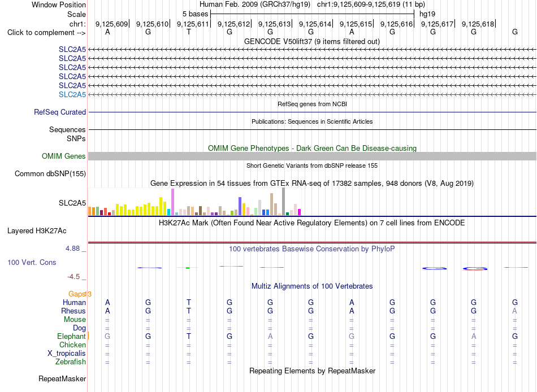
Task: Click the tall violet bar in GTEx expression chart
Action: click(173, 202)
